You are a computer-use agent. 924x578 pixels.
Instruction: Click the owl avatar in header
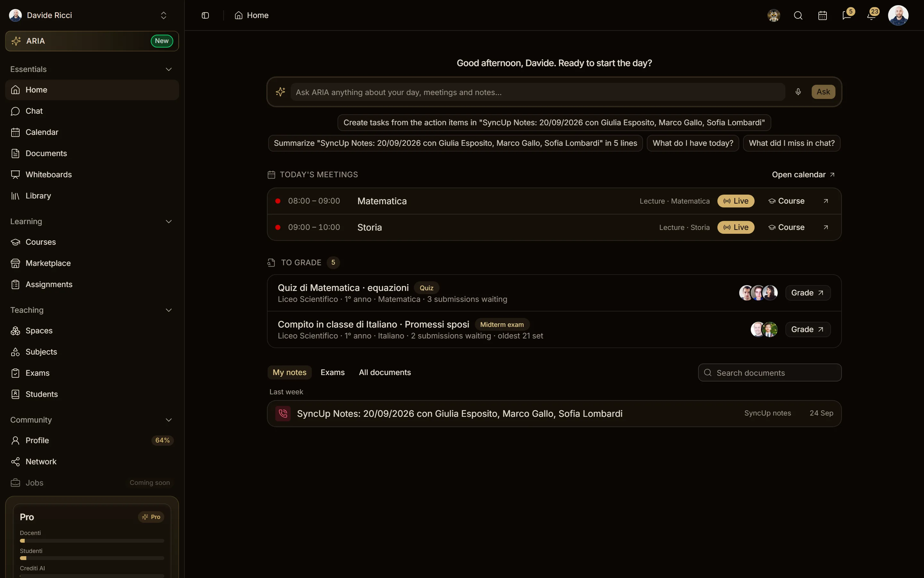coord(774,15)
